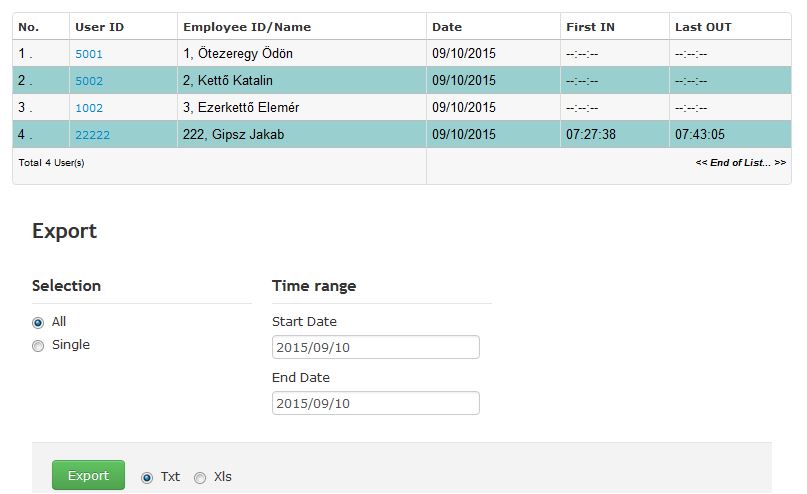This screenshot has height=494, width=807.
Task: Click the No. column header
Action: point(28,27)
